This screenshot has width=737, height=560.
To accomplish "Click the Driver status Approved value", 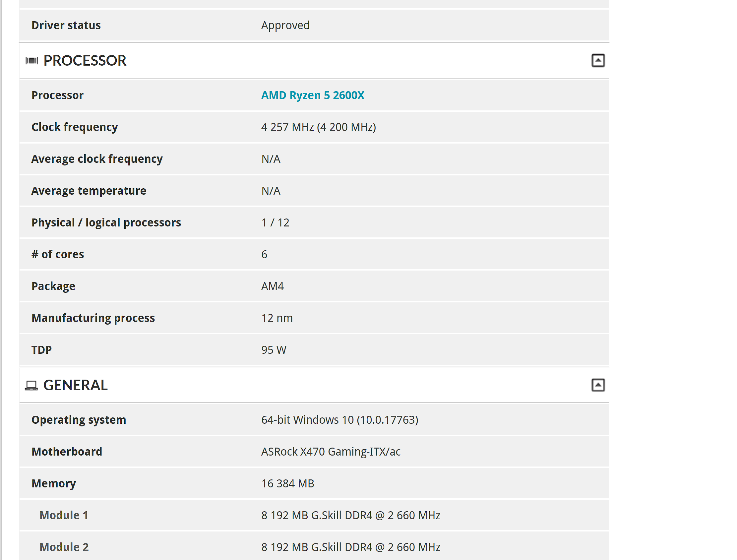I will click(285, 25).
